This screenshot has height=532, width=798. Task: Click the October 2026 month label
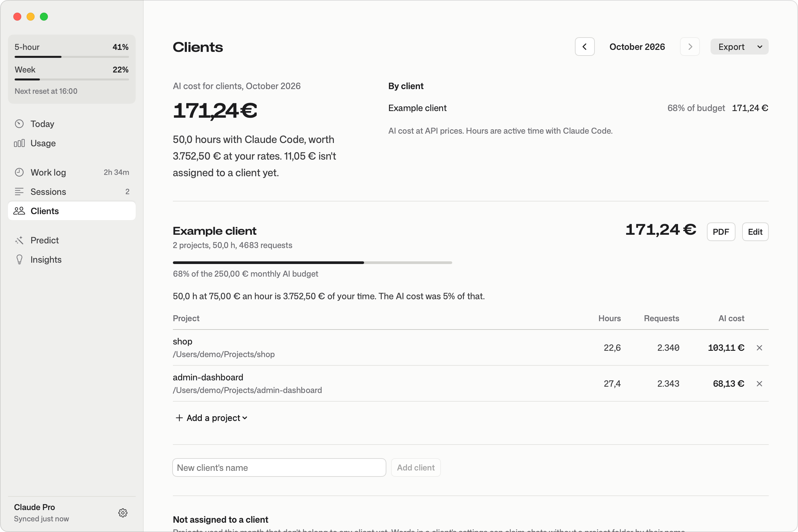(637, 47)
